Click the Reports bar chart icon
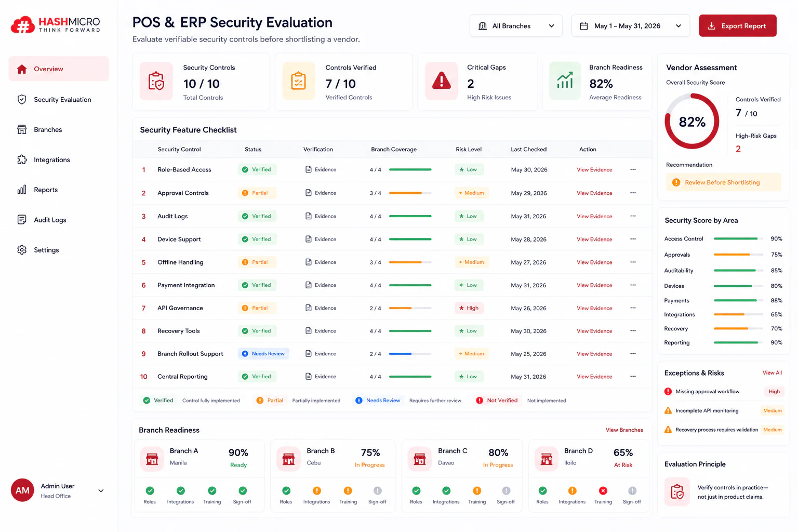Screen dimensions: 798x532 22,190
